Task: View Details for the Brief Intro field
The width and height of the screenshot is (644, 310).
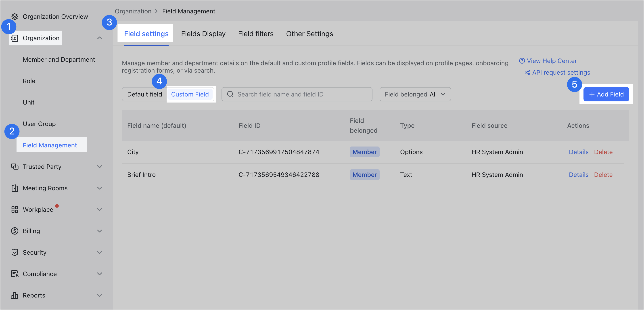Action: [579, 175]
